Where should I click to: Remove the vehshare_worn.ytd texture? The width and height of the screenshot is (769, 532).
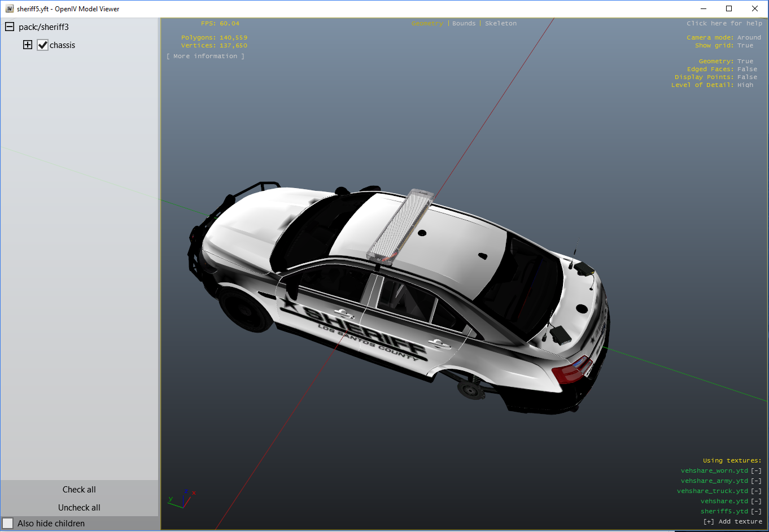click(x=756, y=471)
